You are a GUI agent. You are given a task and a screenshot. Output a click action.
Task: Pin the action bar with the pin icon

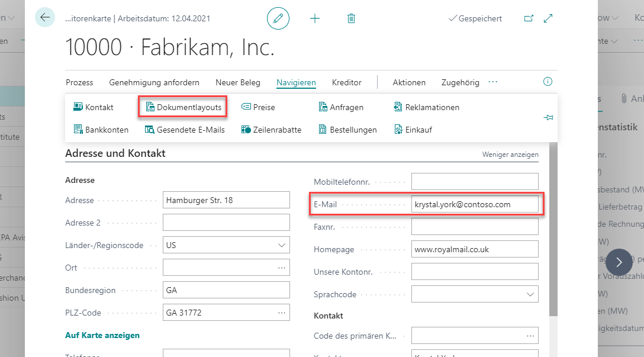548,118
